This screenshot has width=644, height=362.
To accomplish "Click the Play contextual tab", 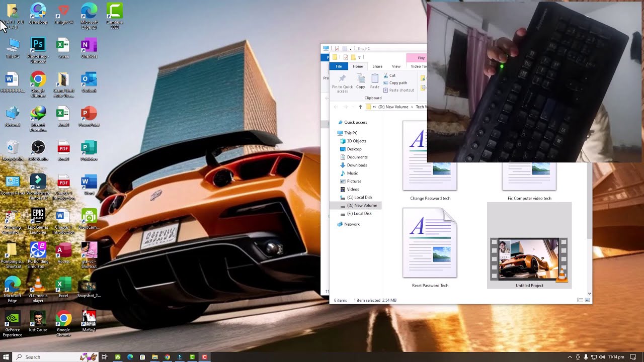I will pos(421,58).
